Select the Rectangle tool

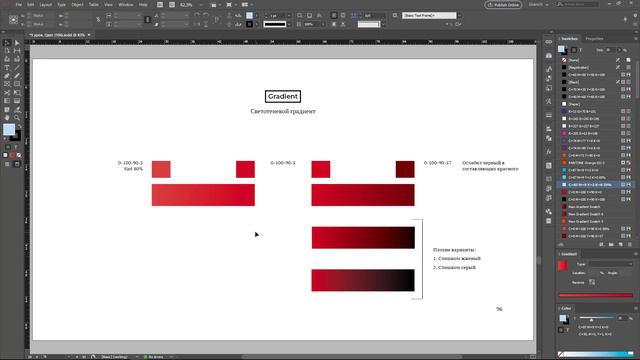click(x=17, y=84)
